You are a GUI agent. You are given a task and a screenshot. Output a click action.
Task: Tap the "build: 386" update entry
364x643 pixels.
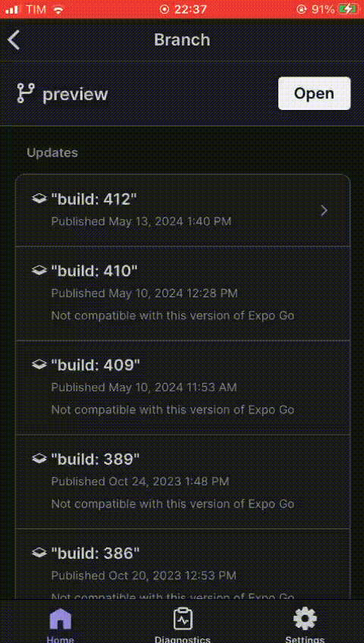tap(183, 565)
